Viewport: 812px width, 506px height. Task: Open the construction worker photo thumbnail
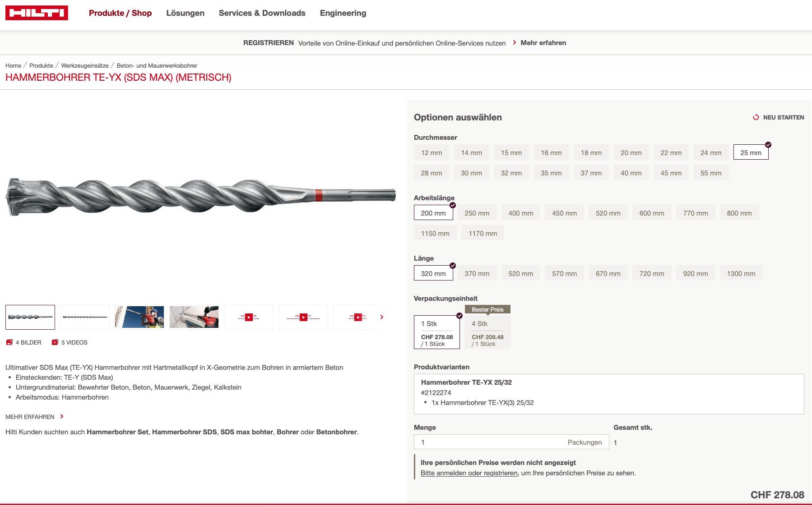[x=139, y=317]
